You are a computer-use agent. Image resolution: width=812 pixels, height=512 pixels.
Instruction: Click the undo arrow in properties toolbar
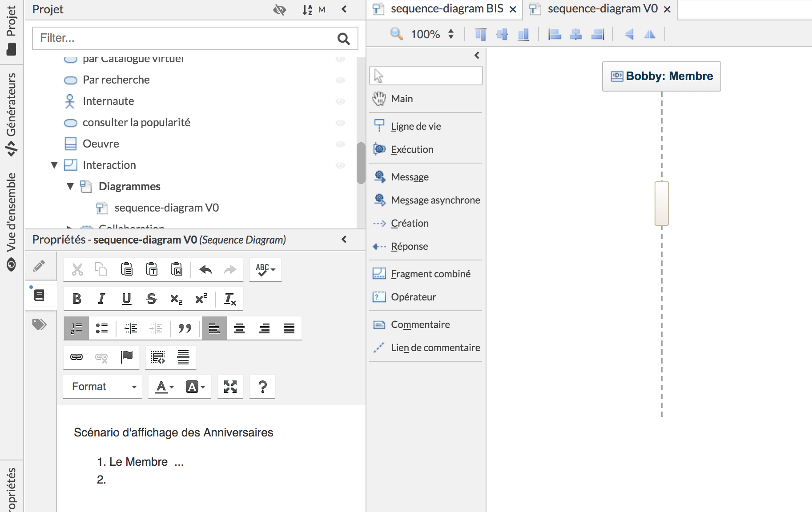tap(205, 270)
